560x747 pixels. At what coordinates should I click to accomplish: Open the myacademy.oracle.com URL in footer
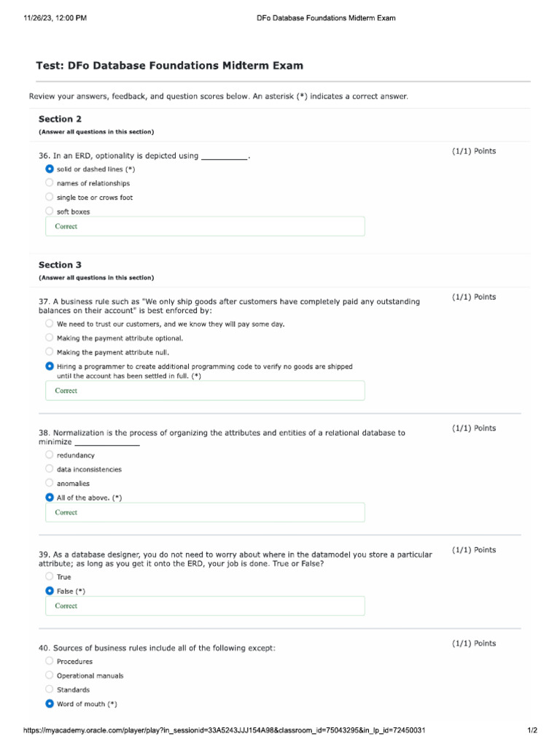(x=224, y=729)
